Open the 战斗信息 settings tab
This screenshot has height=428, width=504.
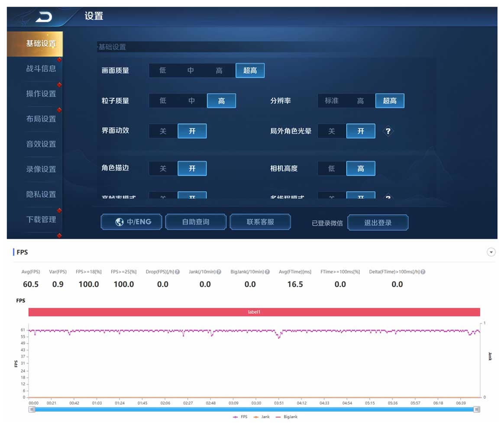pos(41,68)
